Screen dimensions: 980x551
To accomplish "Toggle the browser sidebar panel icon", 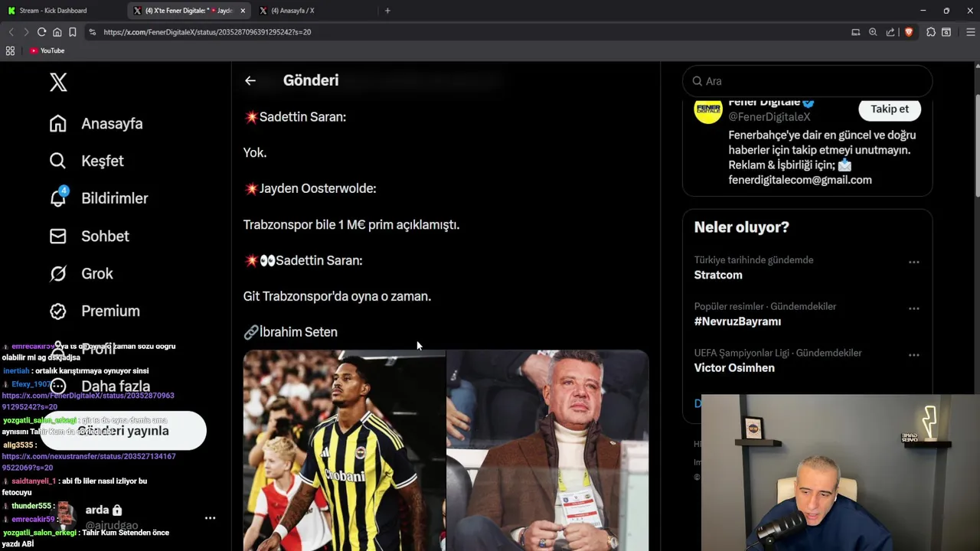I will coord(946,32).
